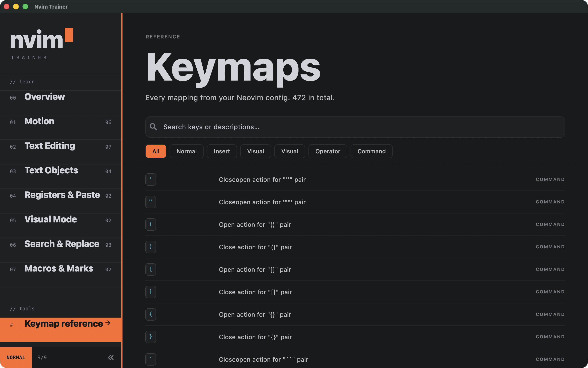Click the '// tools' section heading

pyautogui.click(x=22, y=309)
